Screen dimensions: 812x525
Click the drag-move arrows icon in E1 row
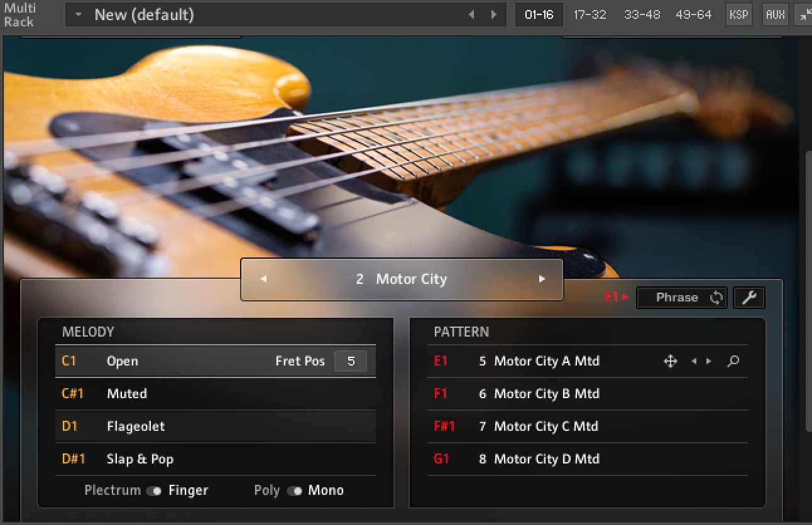coord(671,361)
